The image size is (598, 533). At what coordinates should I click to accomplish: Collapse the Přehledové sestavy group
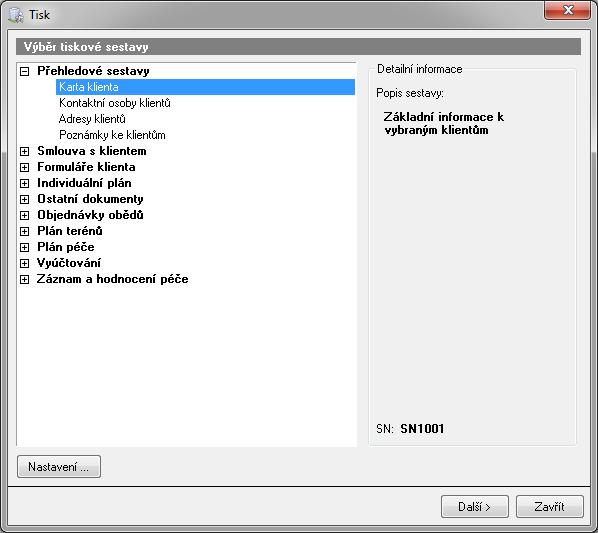[x=24, y=71]
